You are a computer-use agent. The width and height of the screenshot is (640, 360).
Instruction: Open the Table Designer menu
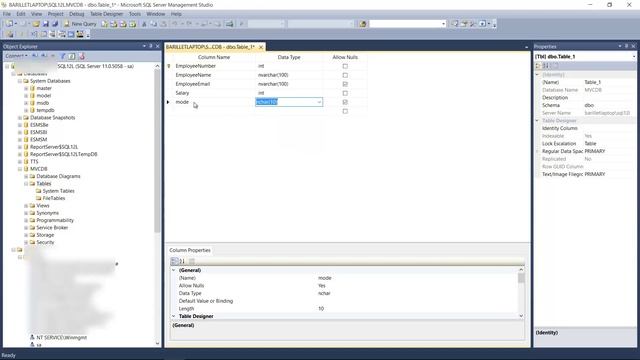coord(106,14)
